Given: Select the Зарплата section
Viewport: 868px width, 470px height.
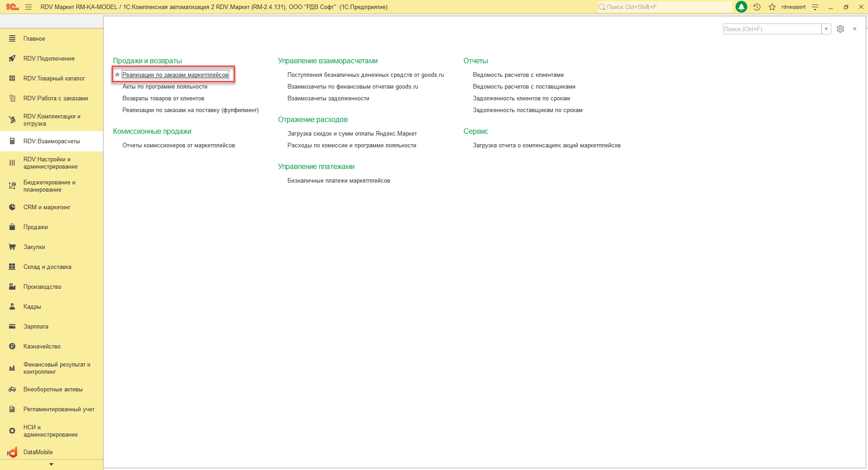Looking at the screenshot, I should [x=36, y=327].
